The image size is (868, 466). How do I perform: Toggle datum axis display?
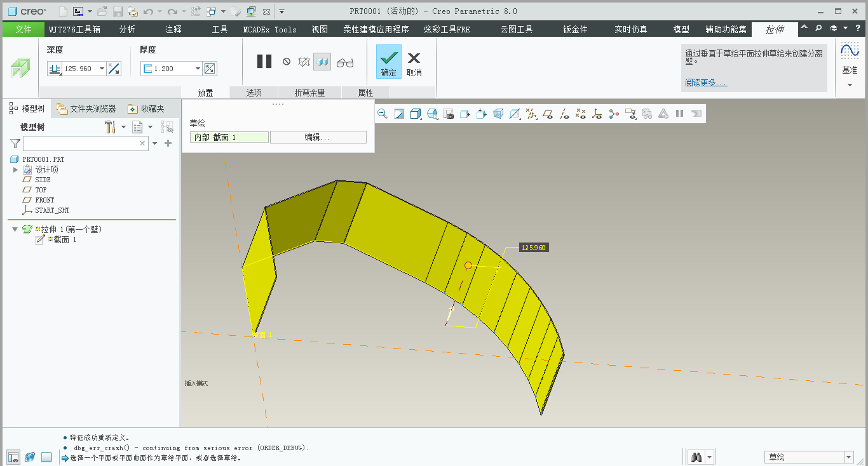click(564, 114)
